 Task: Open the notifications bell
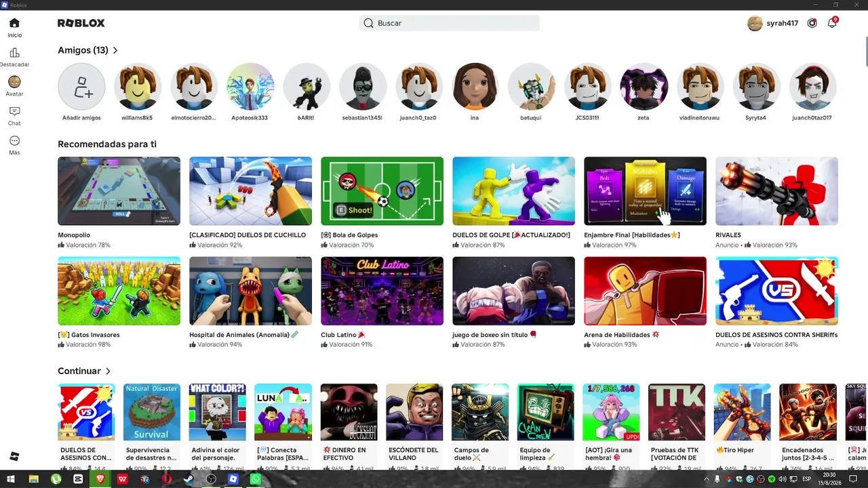pos(832,23)
